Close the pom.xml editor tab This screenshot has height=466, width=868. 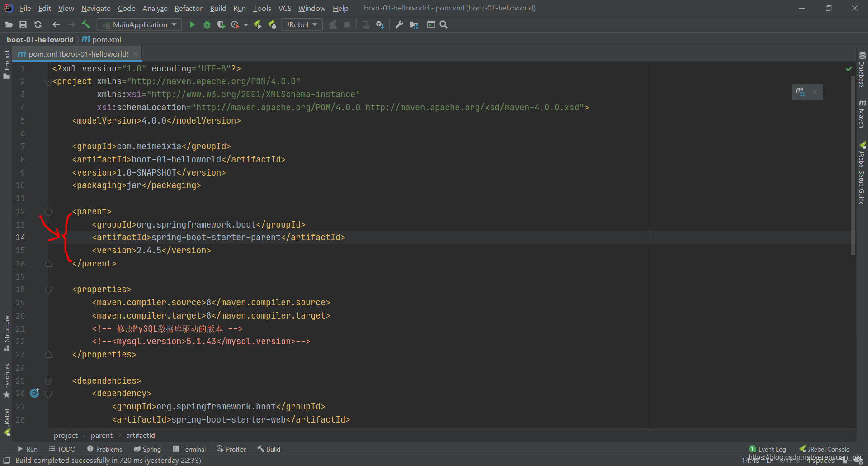(x=135, y=54)
